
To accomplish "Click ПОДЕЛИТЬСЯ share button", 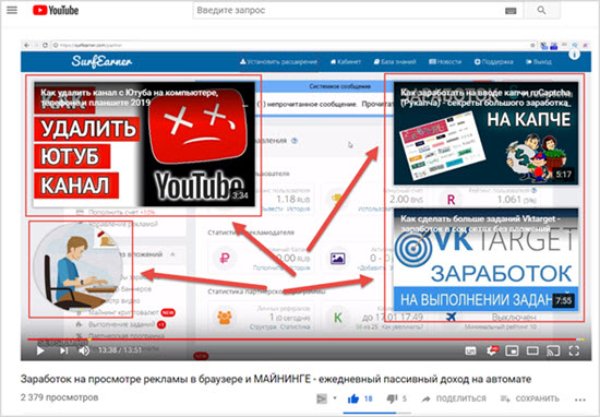I will coord(454,399).
